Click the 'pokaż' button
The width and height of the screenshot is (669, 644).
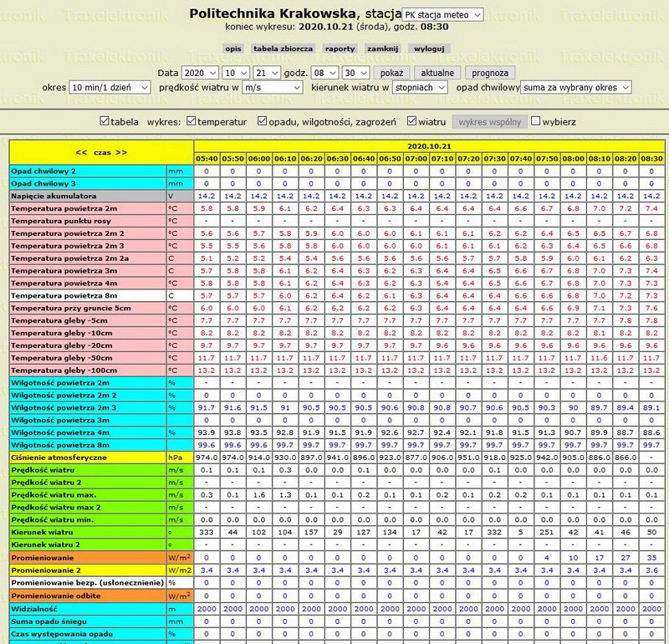tap(391, 73)
